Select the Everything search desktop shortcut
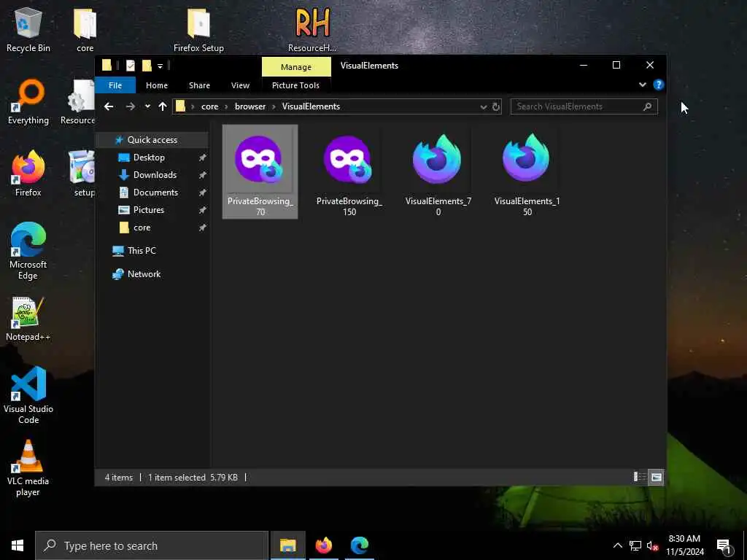This screenshot has height=560, width=747. point(28,102)
